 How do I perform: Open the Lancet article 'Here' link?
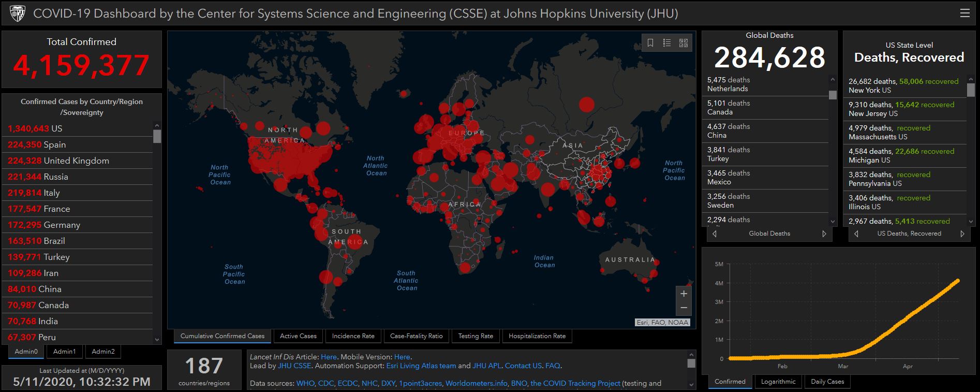click(x=329, y=357)
